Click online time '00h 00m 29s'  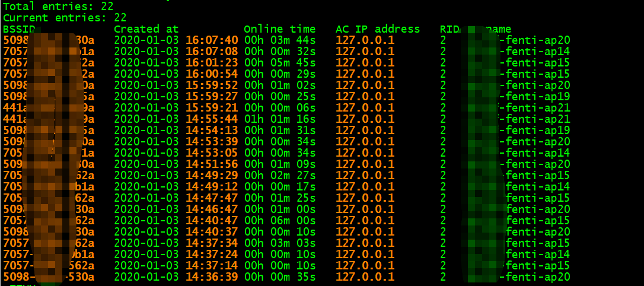(280, 74)
